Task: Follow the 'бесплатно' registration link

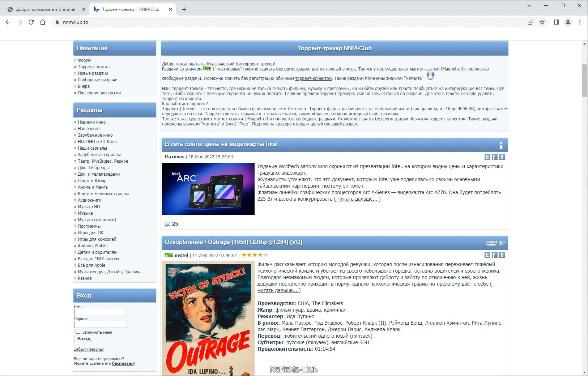Action: click(123, 363)
